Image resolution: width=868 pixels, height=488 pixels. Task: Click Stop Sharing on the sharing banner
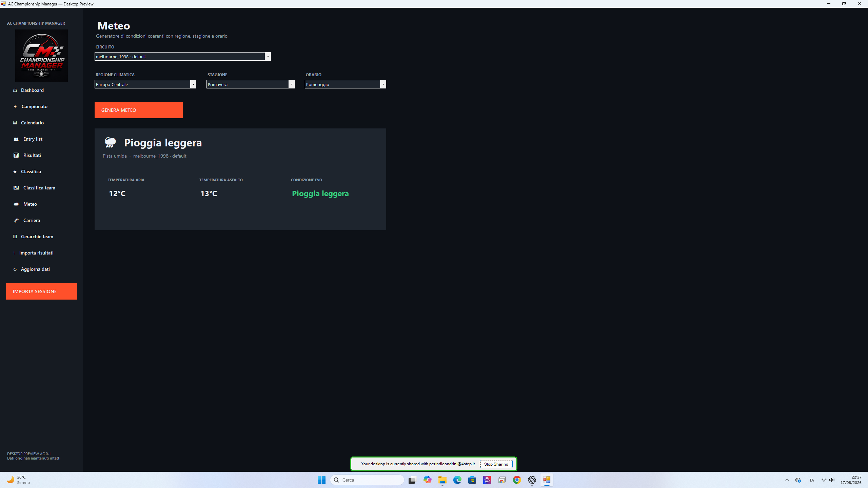tap(496, 464)
